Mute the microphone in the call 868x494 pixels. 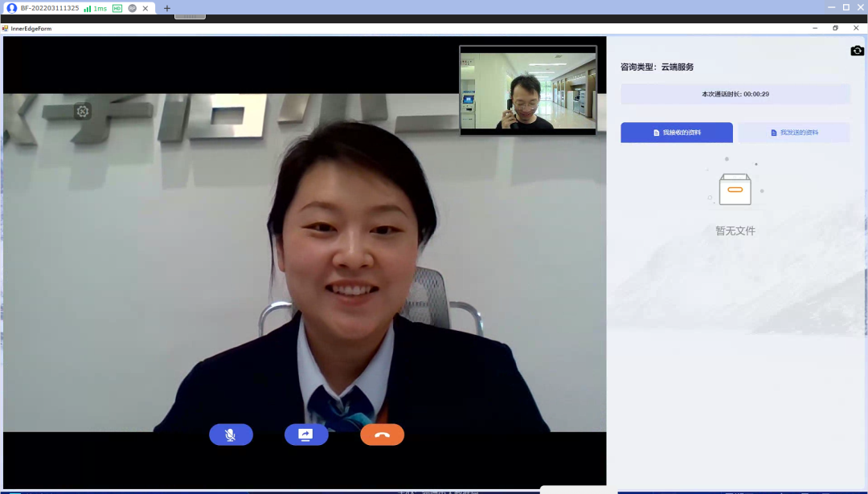[231, 435]
